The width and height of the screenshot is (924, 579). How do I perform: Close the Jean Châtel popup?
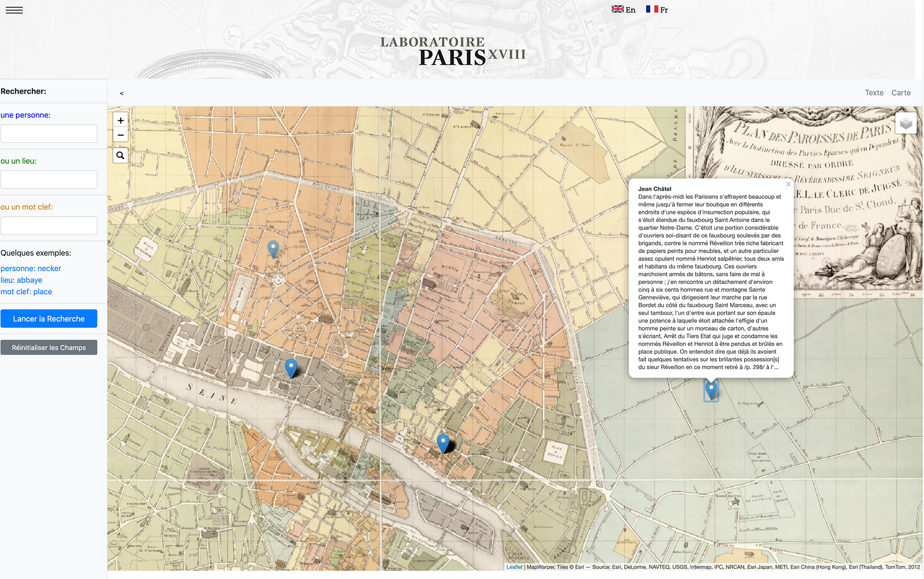coord(788,184)
